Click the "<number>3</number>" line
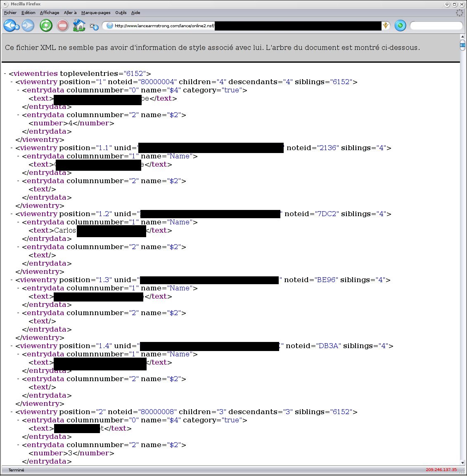467x476 pixels. pos(71,453)
